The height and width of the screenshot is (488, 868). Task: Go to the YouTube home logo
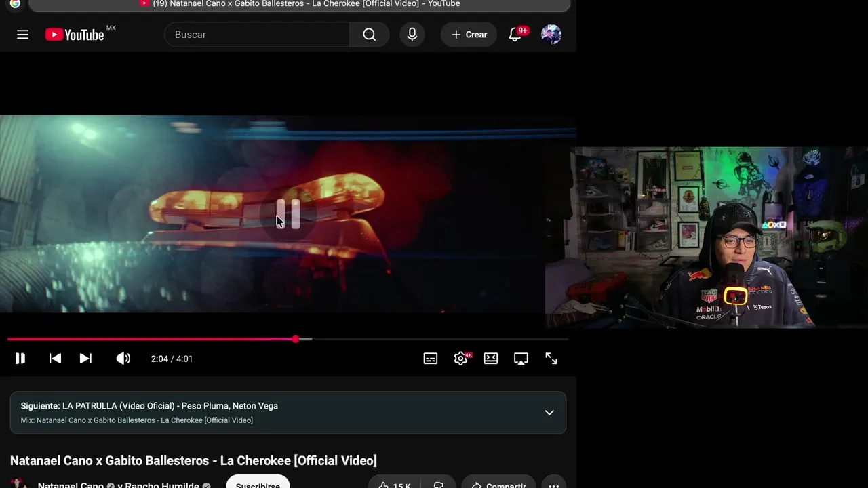click(x=75, y=35)
